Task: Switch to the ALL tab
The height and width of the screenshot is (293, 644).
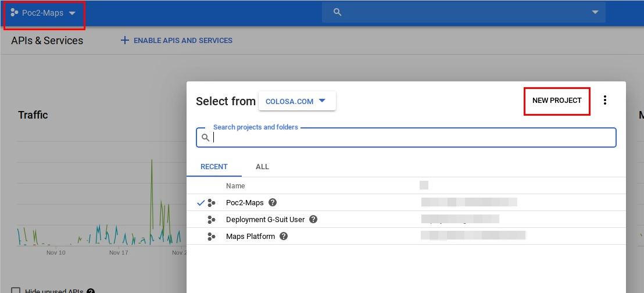Action: point(262,167)
